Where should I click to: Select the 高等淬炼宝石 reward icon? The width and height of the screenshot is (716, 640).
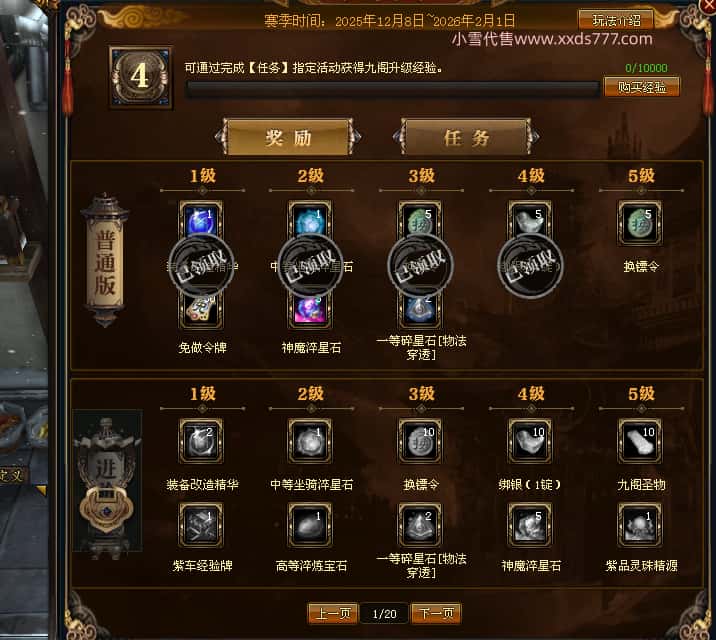click(x=310, y=525)
